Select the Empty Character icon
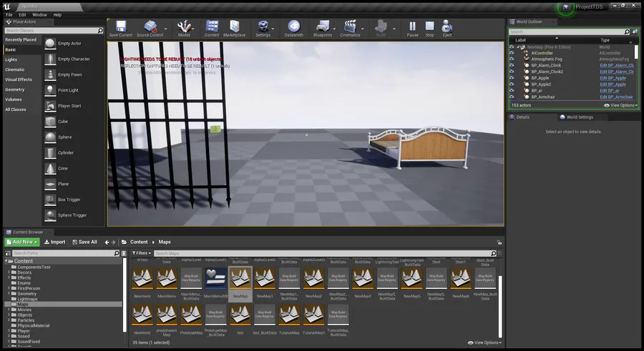This screenshot has width=644, height=351. pyautogui.click(x=50, y=59)
